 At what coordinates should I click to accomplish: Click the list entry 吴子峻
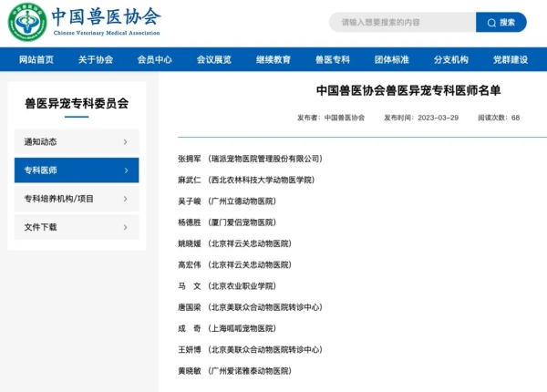(227, 201)
